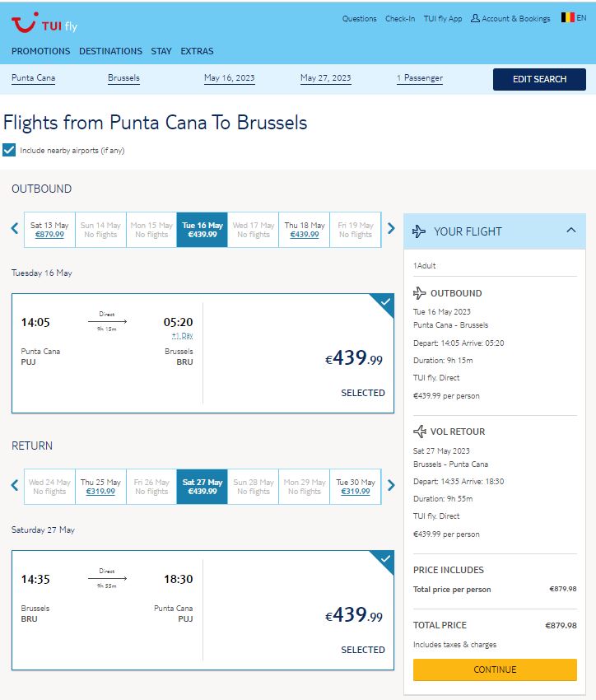Image resolution: width=596 pixels, height=700 pixels.
Task: Collapse the Your Flight summary panel
Action: click(x=571, y=231)
